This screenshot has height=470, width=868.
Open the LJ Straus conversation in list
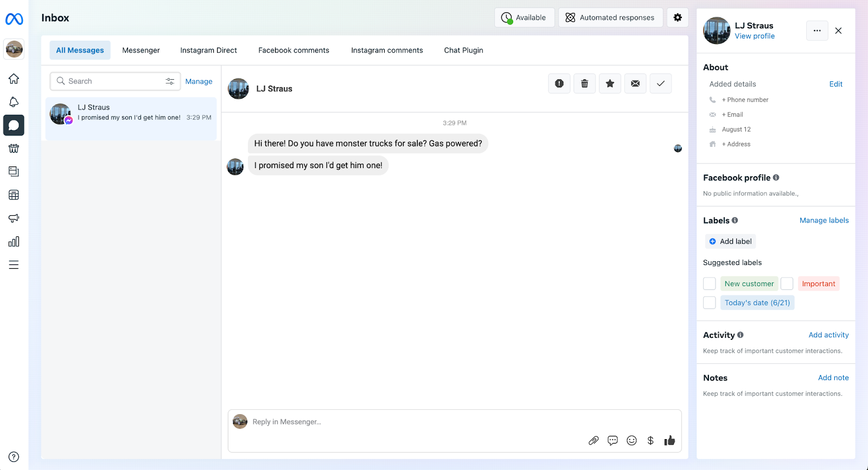[131, 119]
